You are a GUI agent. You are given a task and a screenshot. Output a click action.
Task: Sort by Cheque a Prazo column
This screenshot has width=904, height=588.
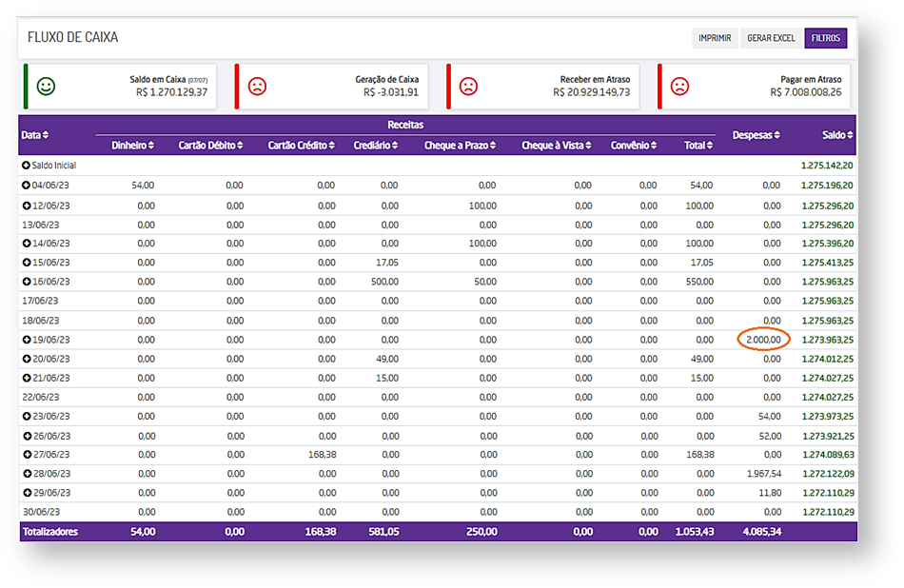(461, 146)
